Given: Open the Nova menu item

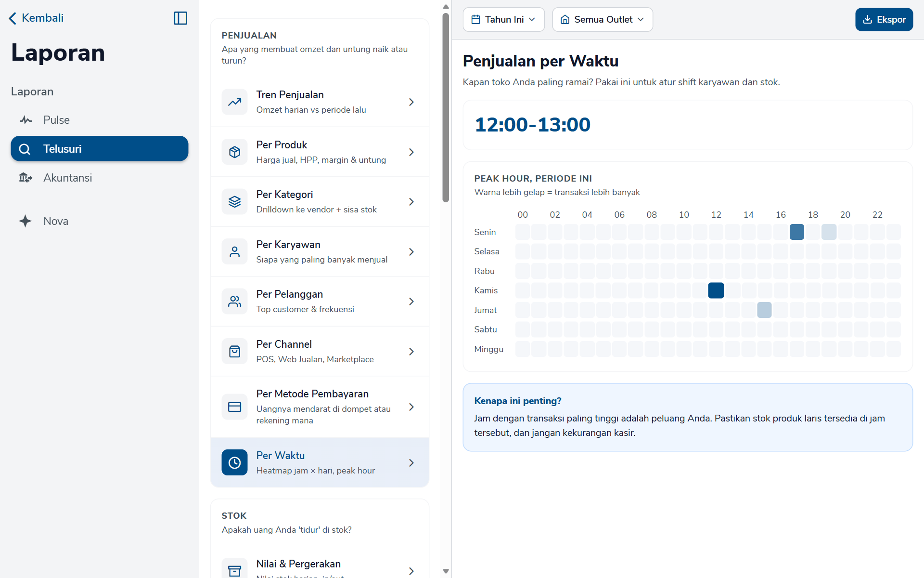Looking at the screenshot, I should coord(100,221).
